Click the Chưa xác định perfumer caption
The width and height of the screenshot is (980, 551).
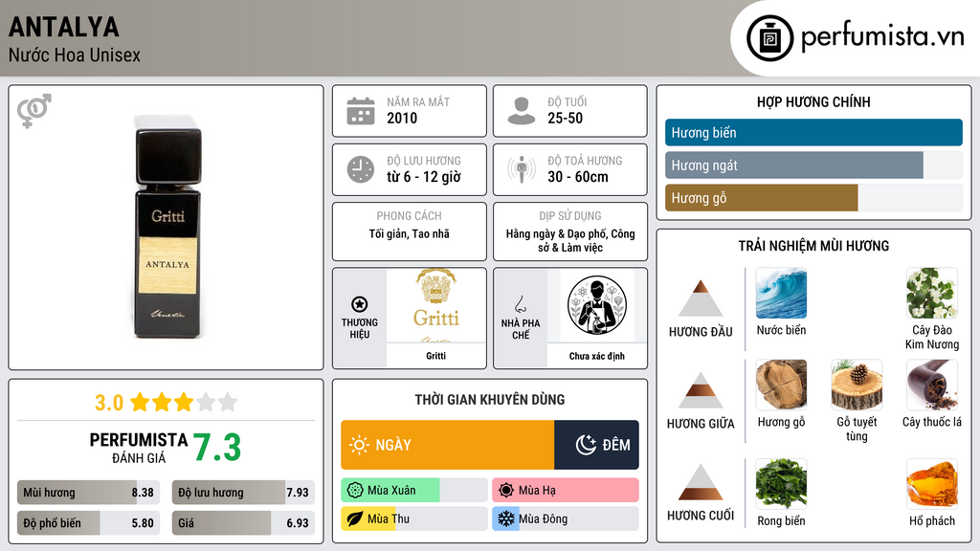click(x=597, y=356)
